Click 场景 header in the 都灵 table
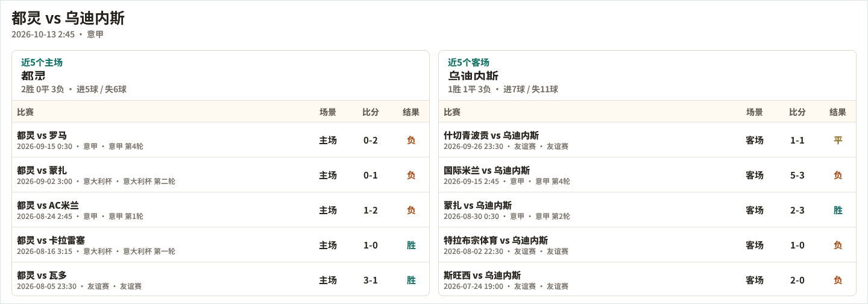The height and width of the screenshot is (304, 868). 328,112
